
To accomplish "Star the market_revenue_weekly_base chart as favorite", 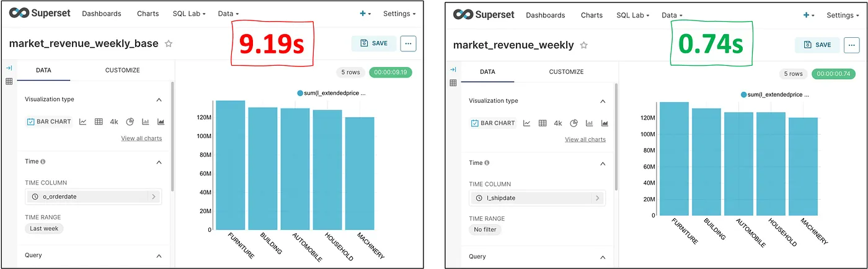I will [169, 44].
